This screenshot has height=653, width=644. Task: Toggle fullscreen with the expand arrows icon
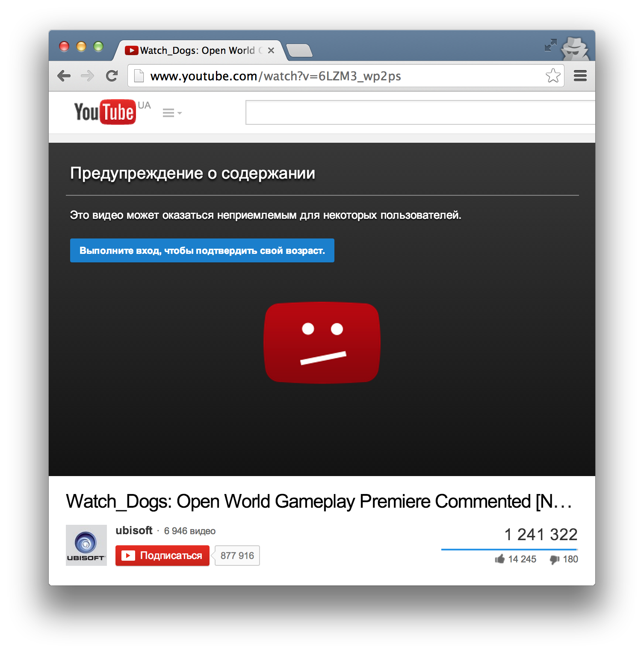click(550, 45)
